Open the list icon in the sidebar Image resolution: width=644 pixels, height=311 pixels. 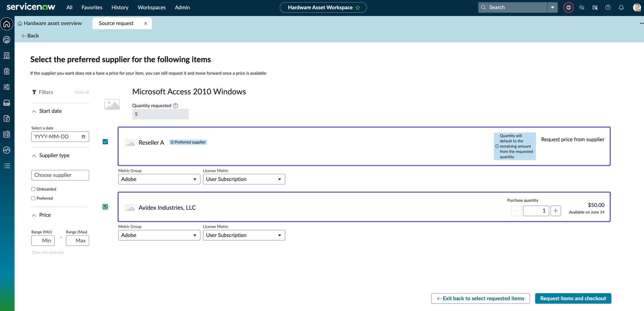pyautogui.click(x=7, y=166)
